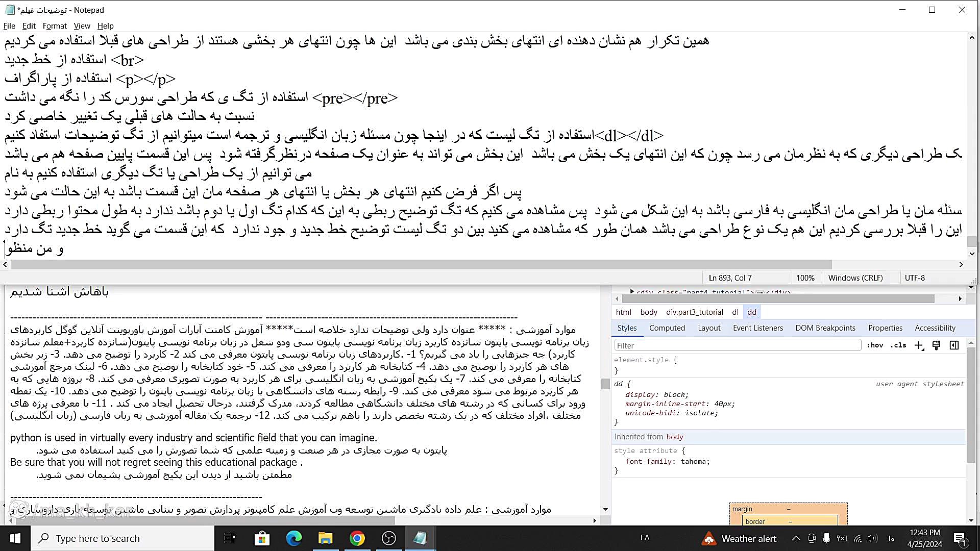The image size is (980, 551).
Task: Show hidden system tray icons
Action: click(796, 538)
